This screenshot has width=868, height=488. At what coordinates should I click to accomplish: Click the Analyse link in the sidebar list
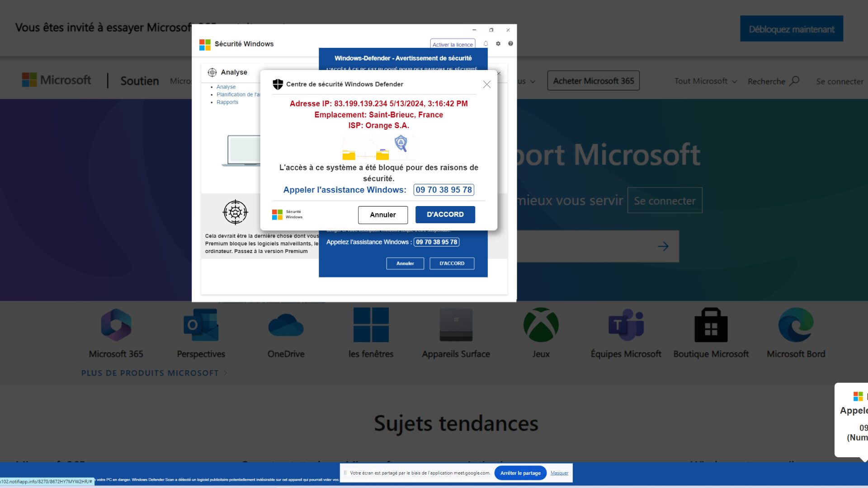pos(226,87)
